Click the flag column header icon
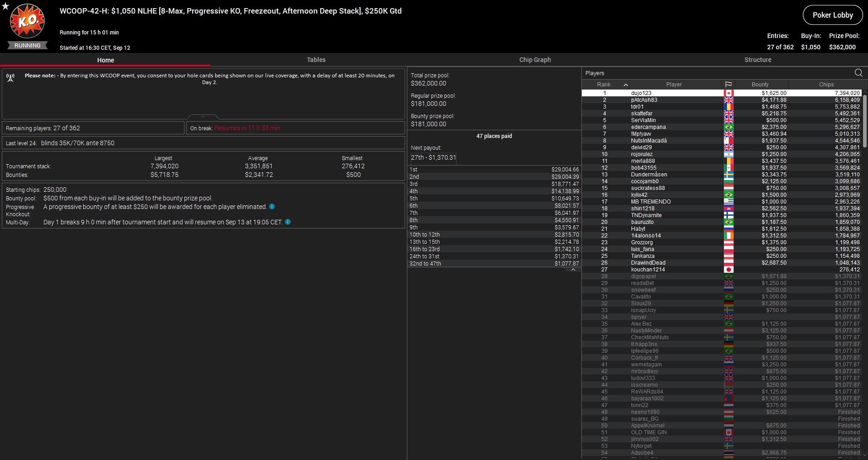The image size is (868, 460). tap(728, 85)
